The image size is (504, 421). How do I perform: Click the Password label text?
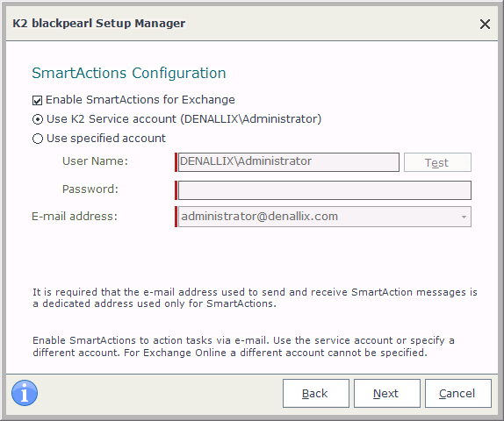tap(90, 189)
